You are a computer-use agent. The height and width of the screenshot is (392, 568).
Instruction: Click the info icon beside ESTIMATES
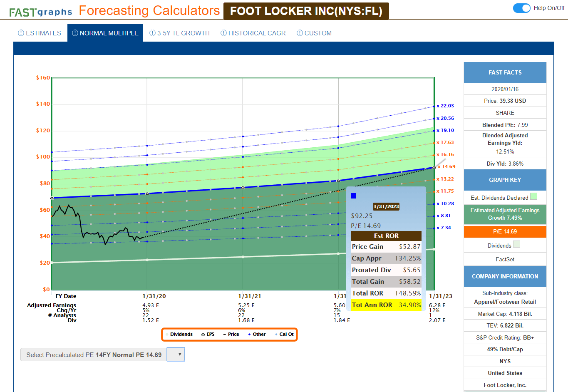click(21, 33)
